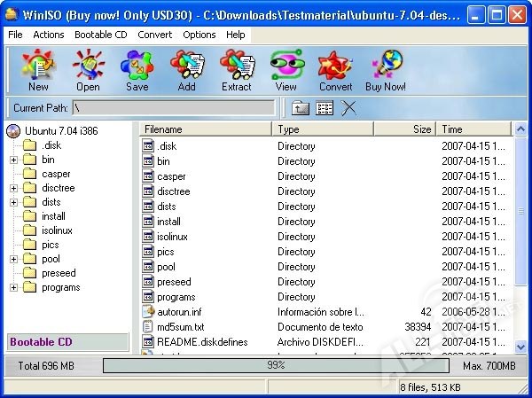
Task: Open the Actions menu
Action: tap(49, 35)
